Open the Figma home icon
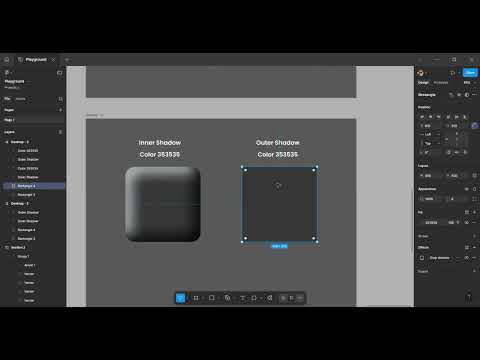480x360 pixels. [7, 60]
